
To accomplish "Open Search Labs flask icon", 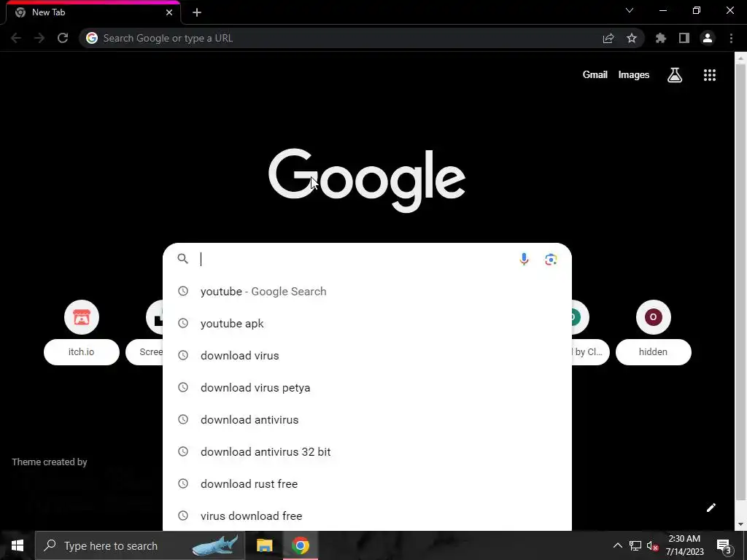I will click(675, 75).
